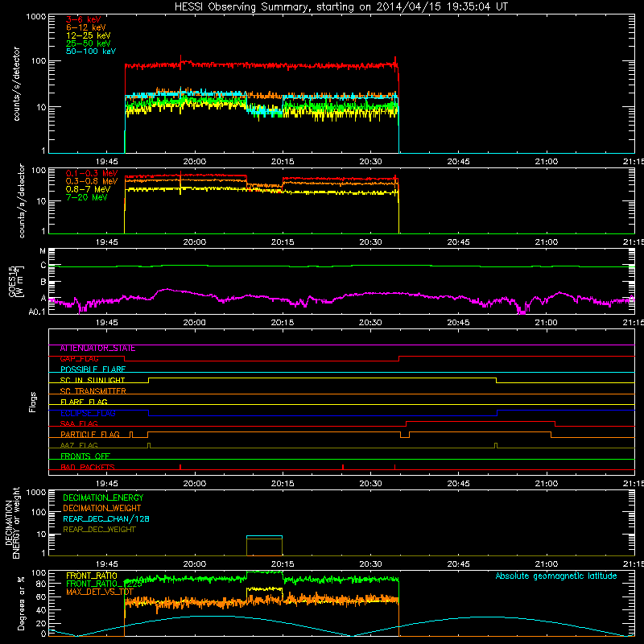
Task: Click the BAD_PACKETS flag label
Action: (88, 467)
